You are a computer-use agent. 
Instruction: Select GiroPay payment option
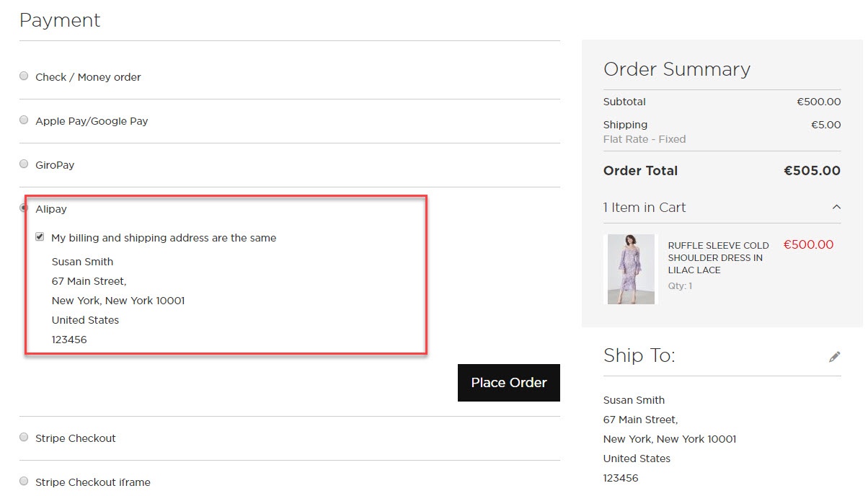(x=23, y=163)
